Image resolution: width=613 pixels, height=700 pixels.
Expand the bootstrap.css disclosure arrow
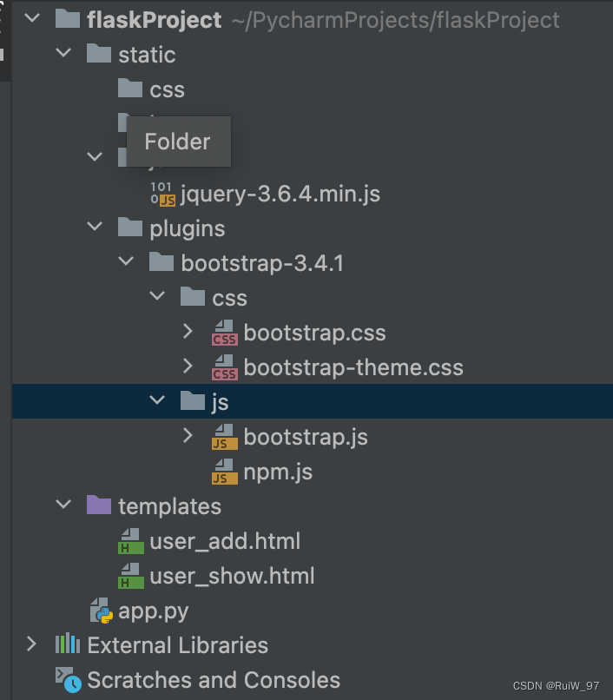point(188,332)
